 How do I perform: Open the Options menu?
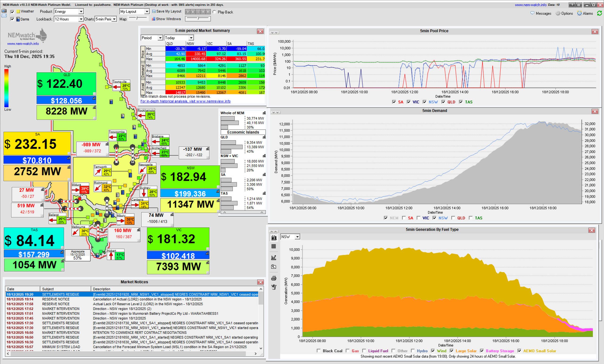click(x=564, y=13)
